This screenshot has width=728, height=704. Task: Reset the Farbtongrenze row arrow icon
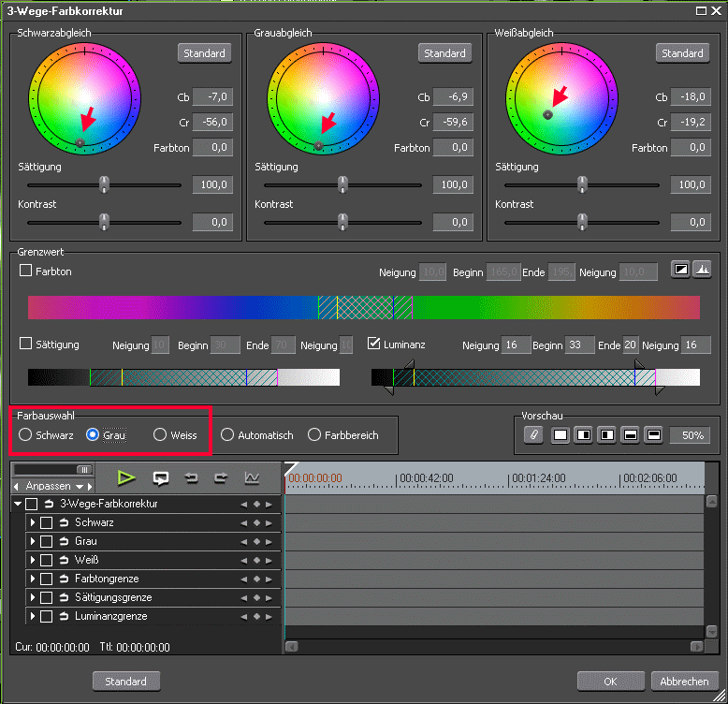coord(64,579)
